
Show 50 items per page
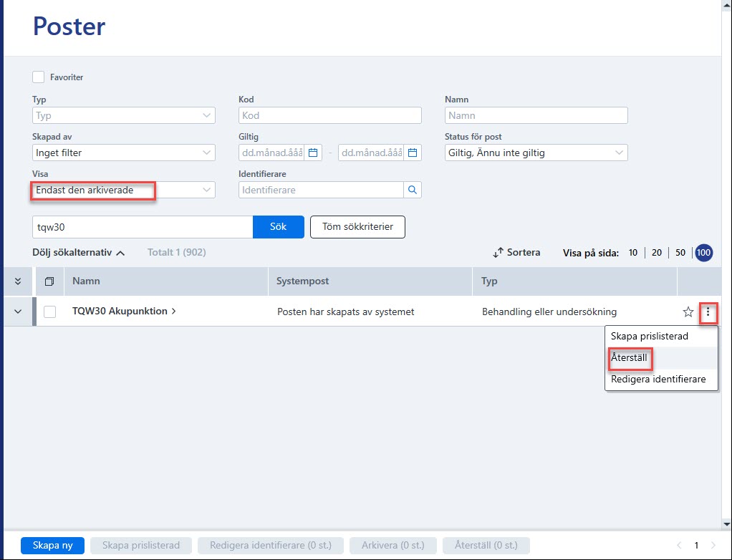coord(680,253)
